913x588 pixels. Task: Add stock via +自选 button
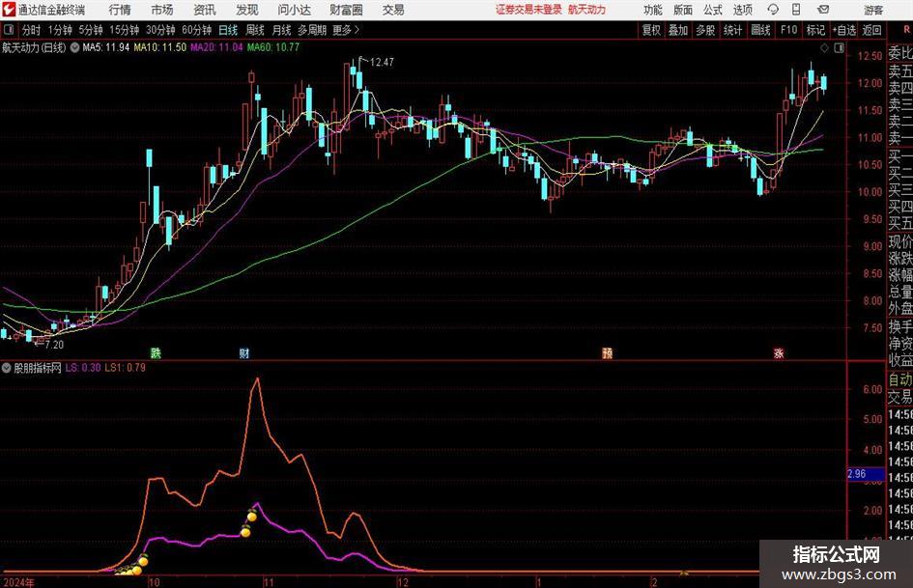coord(843,30)
